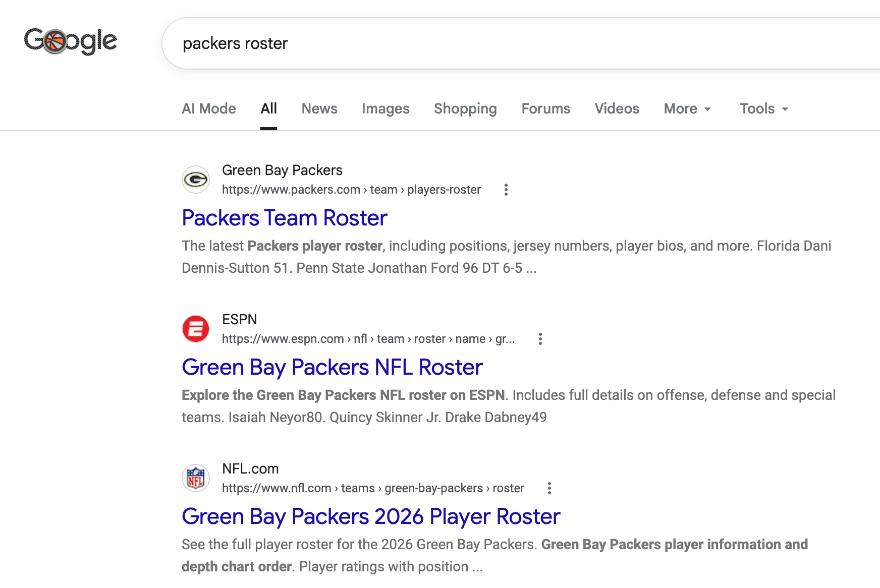
Task: Open the Tools dropdown
Action: (764, 108)
